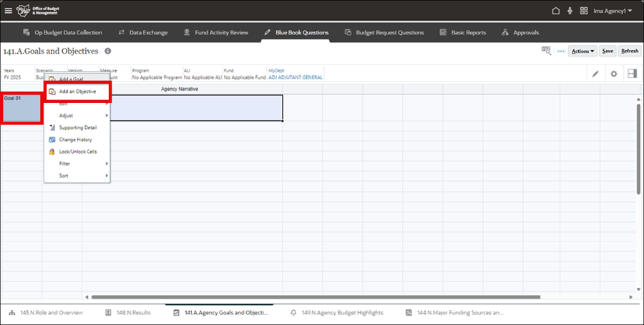Select Add an Objective from context menu
The height and width of the screenshot is (325, 644).
[x=77, y=92]
